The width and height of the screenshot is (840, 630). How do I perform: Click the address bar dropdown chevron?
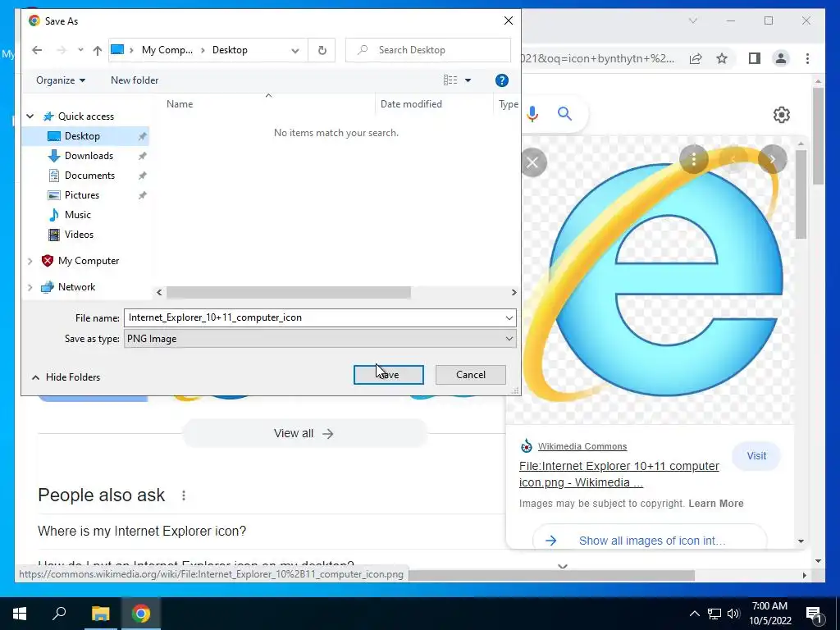(295, 50)
